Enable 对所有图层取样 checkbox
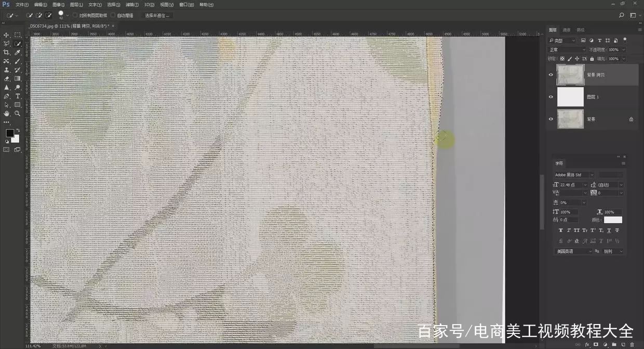Image resolution: width=644 pixels, height=349 pixels. [75, 16]
